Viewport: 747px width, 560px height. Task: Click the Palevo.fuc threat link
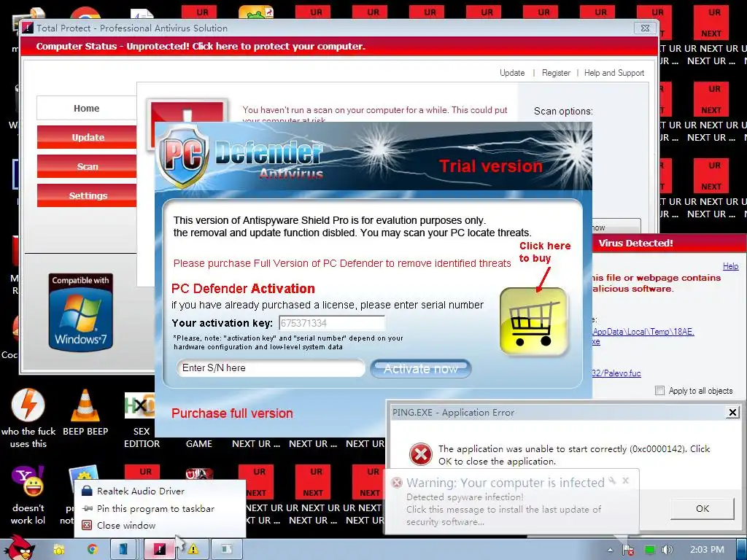(x=616, y=373)
